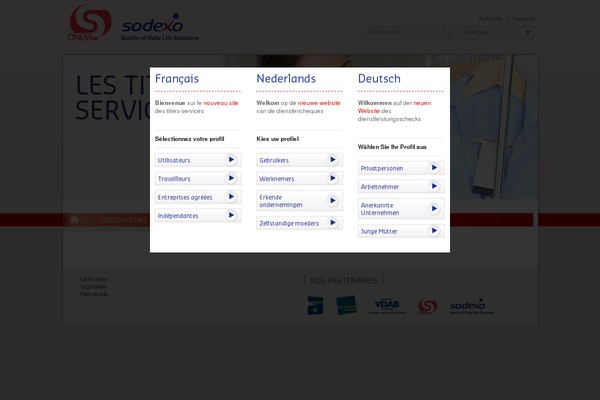This screenshot has width=600, height=400.
Task: Click the arrow icon beside Anerkannte Unternehmen
Action: (x=434, y=209)
